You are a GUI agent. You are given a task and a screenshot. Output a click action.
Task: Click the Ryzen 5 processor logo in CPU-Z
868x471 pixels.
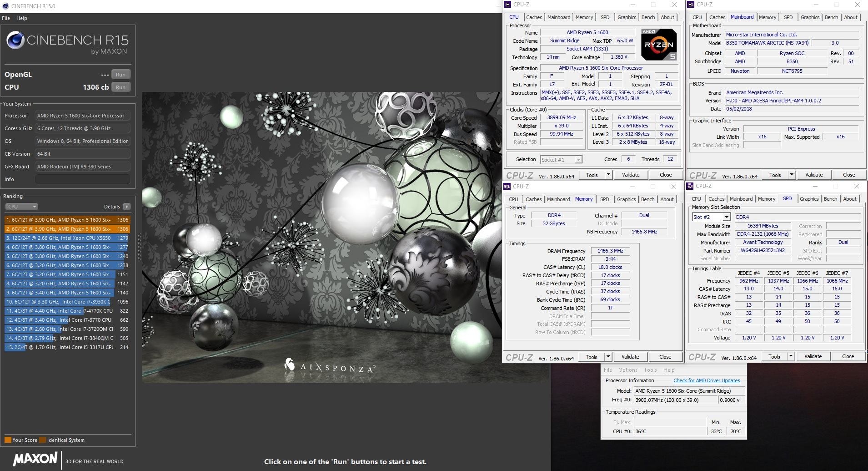coord(659,45)
